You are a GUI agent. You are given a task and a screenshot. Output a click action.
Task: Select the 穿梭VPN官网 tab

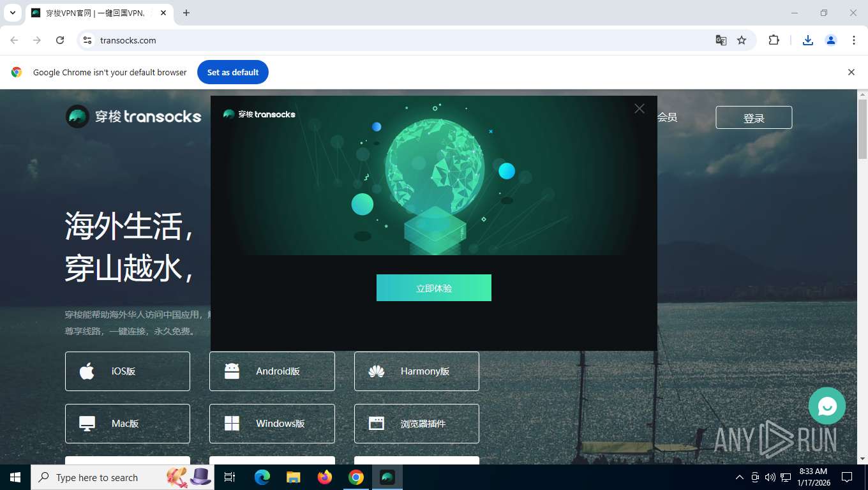pyautogui.click(x=99, y=13)
